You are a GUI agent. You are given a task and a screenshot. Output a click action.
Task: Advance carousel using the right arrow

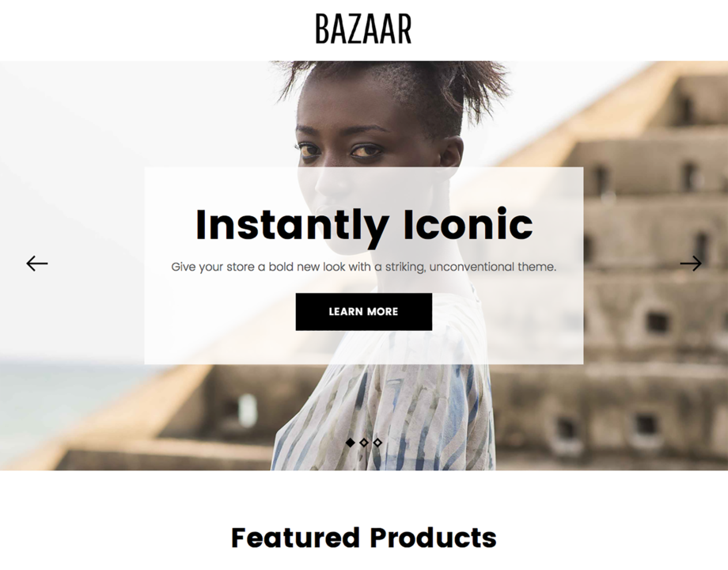[x=691, y=264]
